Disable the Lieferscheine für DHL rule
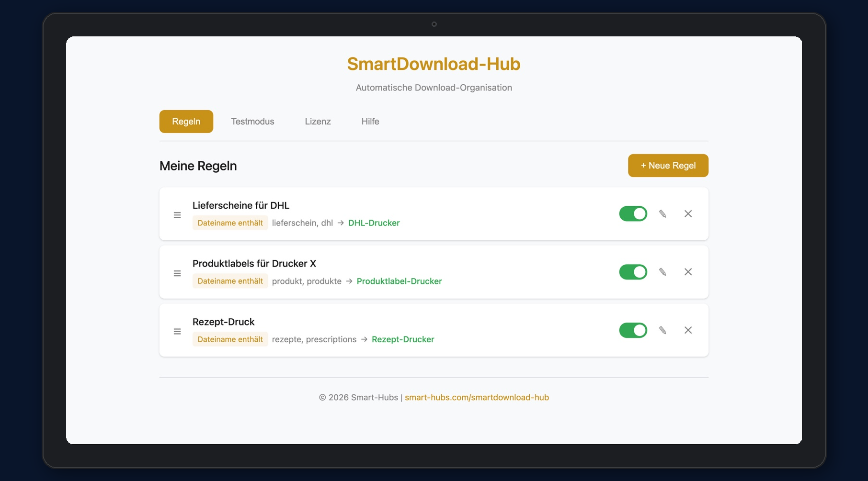 pyautogui.click(x=633, y=214)
